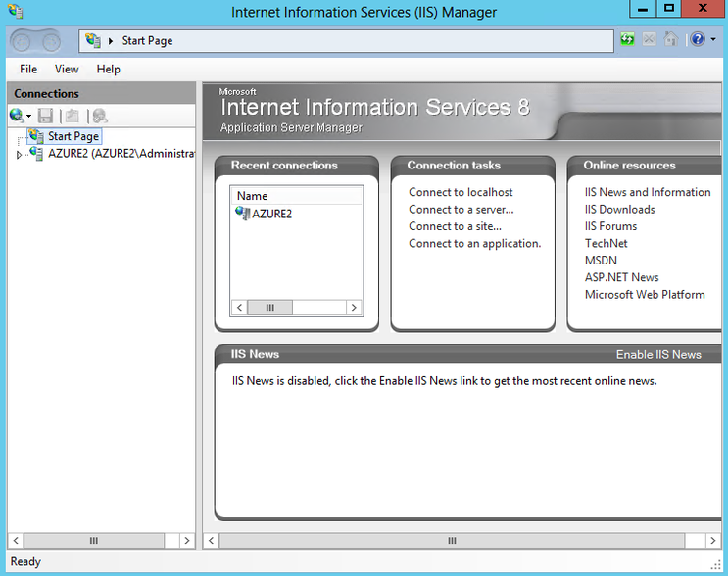This screenshot has width=728, height=576.
Task: Click the Ready status bar text
Action: (x=25, y=561)
